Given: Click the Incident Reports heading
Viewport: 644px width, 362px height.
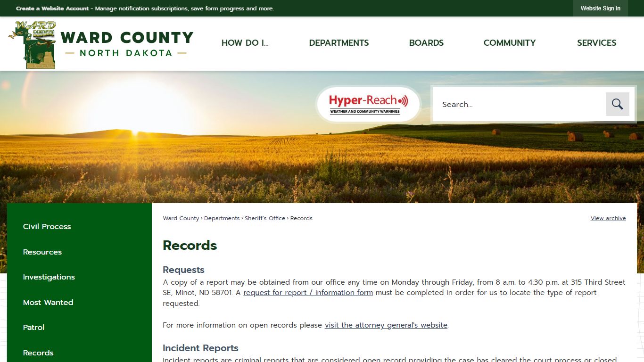Looking at the screenshot, I should pyautogui.click(x=200, y=348).
